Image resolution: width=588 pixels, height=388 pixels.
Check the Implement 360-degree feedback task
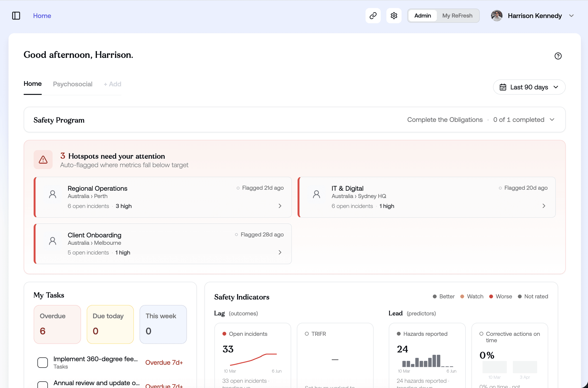42,363
